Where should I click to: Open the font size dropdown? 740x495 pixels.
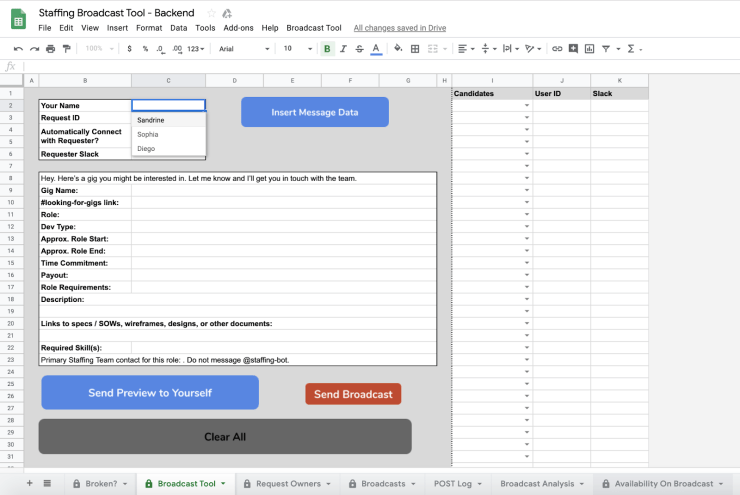[x=296, y=48]
